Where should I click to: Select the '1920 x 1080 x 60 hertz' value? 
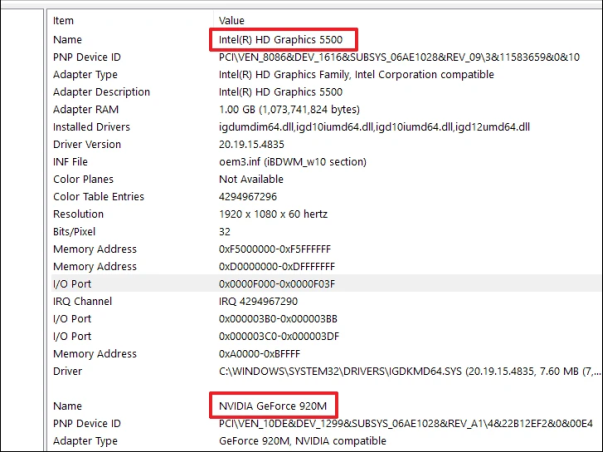pyautogui.click(x=273, y=214)
